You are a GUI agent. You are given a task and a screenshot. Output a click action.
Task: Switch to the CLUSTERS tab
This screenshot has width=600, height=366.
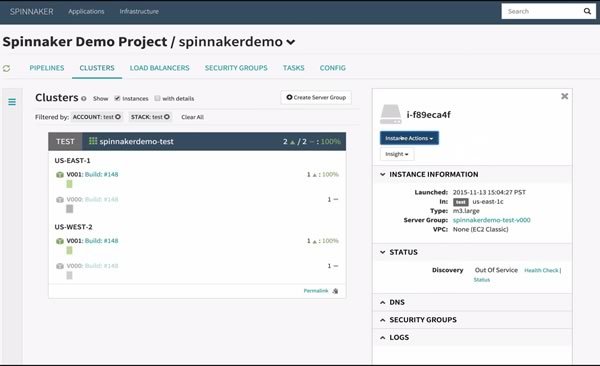tap(97, 68)
